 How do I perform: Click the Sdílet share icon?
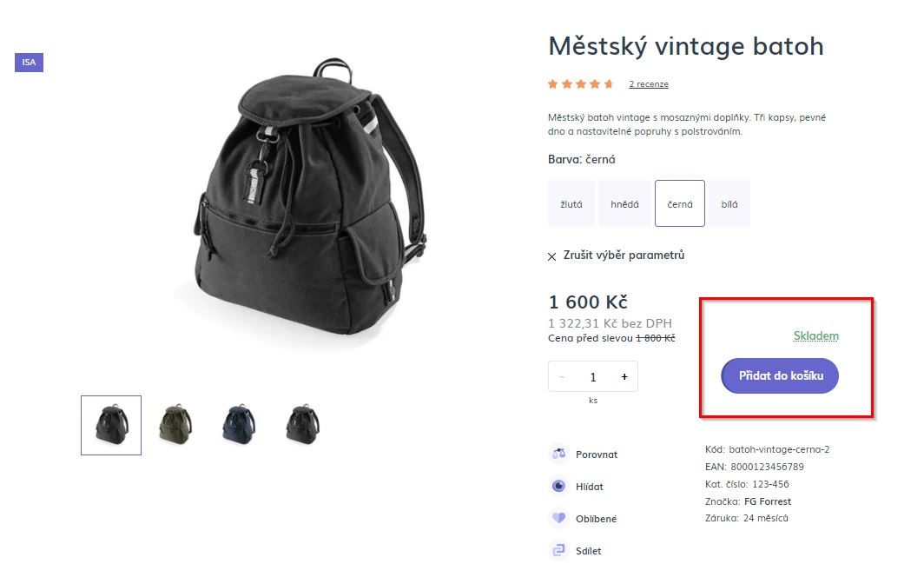point(558,551)
